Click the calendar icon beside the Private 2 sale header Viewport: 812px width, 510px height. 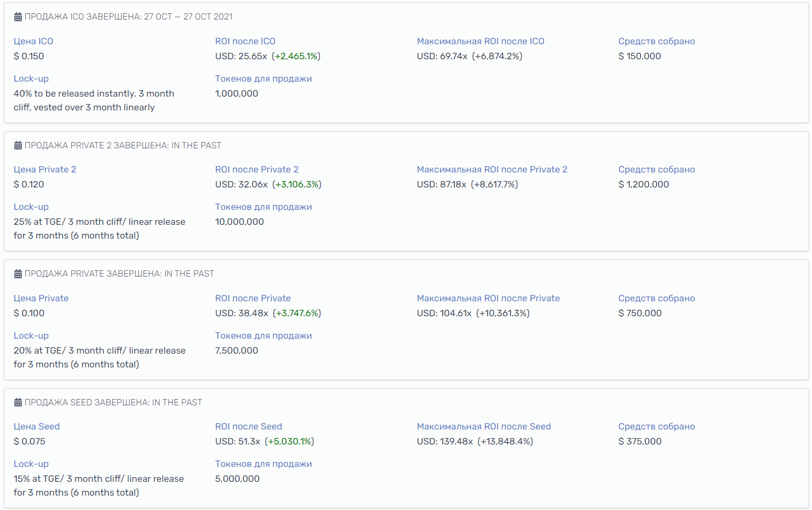(18, 145)
